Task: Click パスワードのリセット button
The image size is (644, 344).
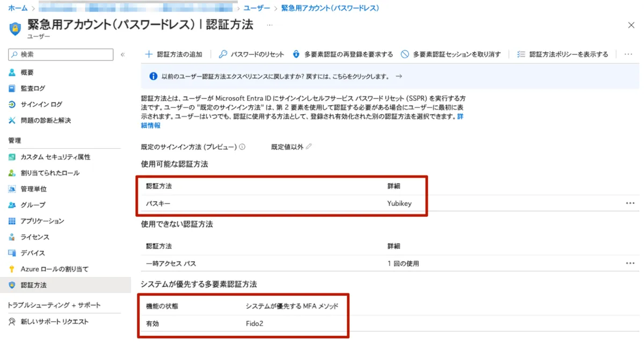Action: (x=251, y=54)
